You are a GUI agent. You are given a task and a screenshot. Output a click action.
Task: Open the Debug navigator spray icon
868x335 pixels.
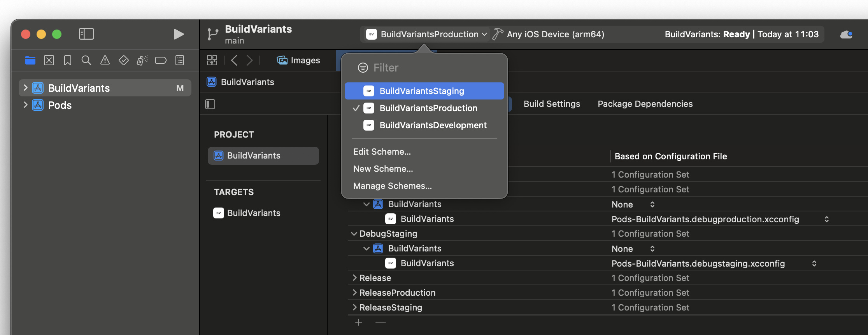142,60
